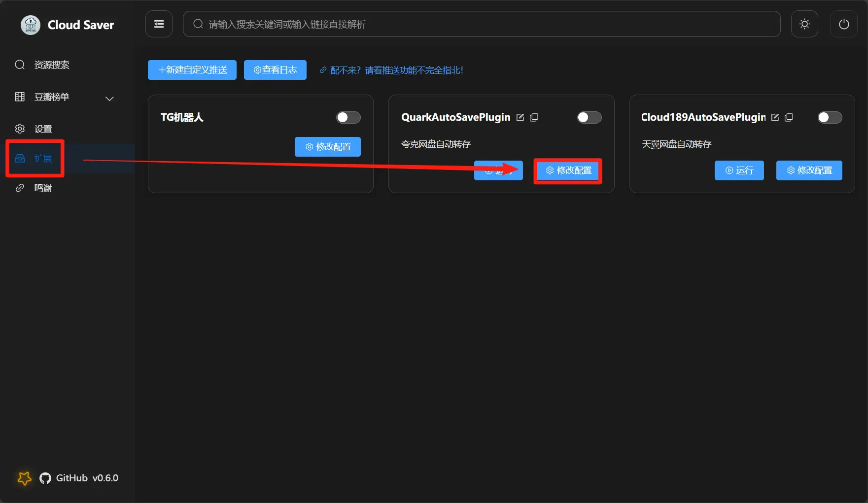
Task: Open the 鸣谢 sidebar item
Action: pyautogui.click(x=43, y=188)
